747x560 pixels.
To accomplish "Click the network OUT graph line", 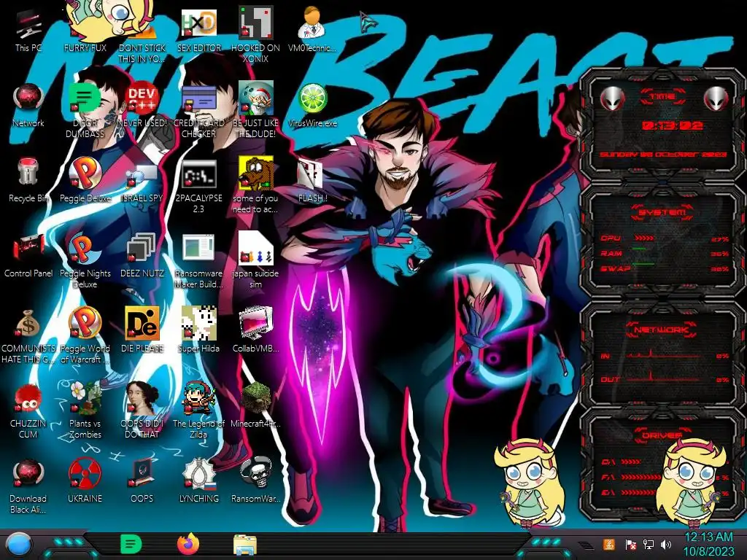I will point(663,378).
